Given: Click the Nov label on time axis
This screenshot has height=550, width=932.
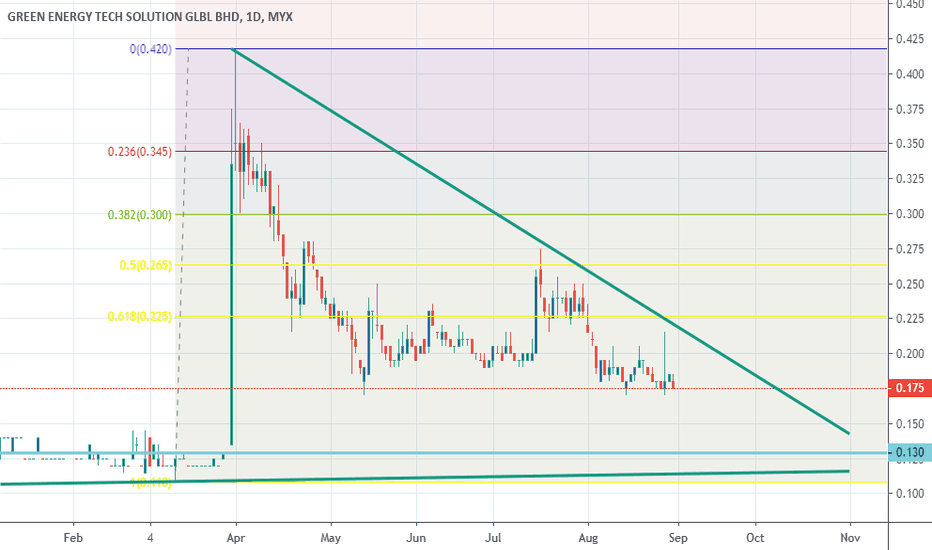Looking at the screenshot, I should [x=851, y=538].
